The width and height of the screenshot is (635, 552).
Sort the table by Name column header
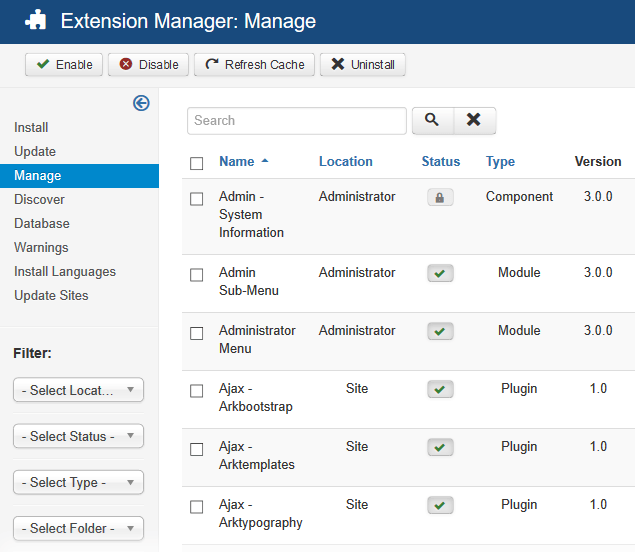237,162
